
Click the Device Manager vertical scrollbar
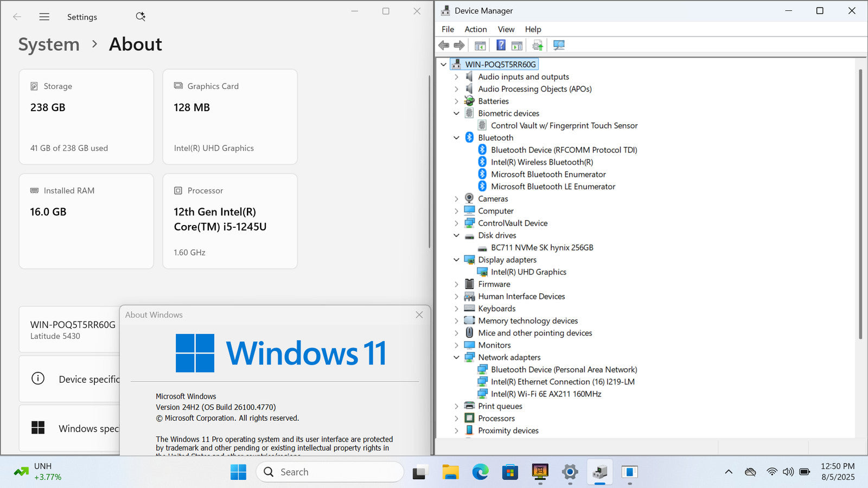pos(860,217)
